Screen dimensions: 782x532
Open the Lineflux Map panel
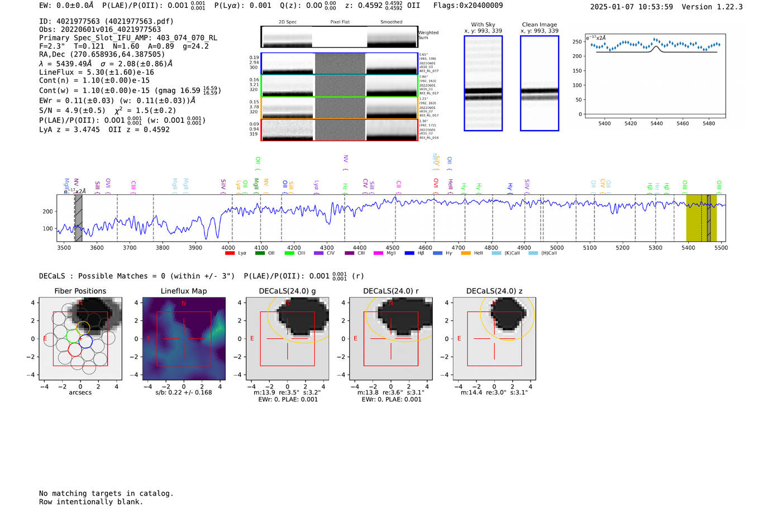(x=184, y=339)
